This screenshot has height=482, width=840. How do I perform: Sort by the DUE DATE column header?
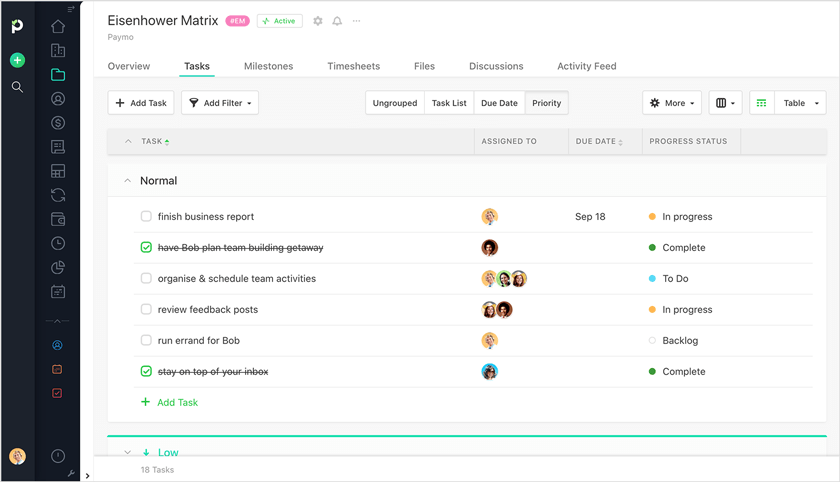pyautogui.click(x=599, y=141)
